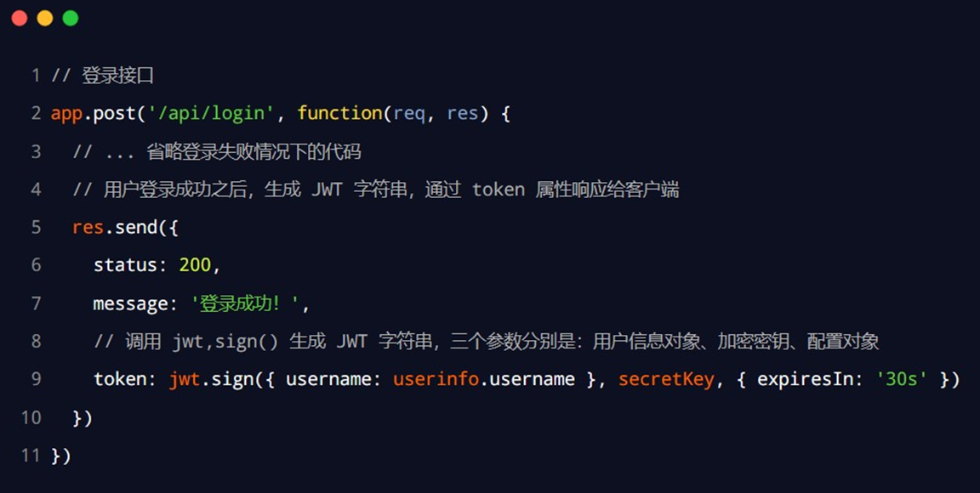Click the message property key on line 7

(x=129, y=303)
